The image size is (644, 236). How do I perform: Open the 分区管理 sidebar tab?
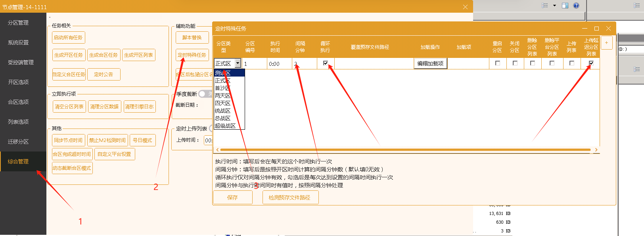pos(23,23)
